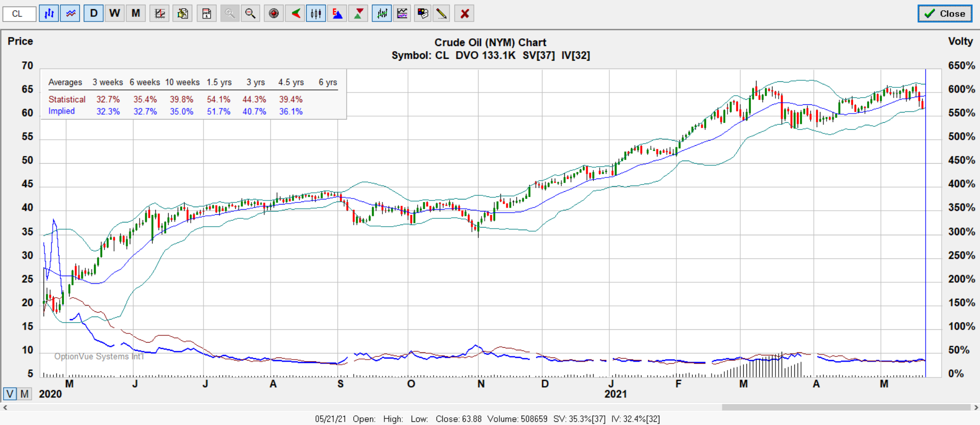Click the green and red arrow icon
The width and height of the screenshot is (980, 425).
coord(295,14)
